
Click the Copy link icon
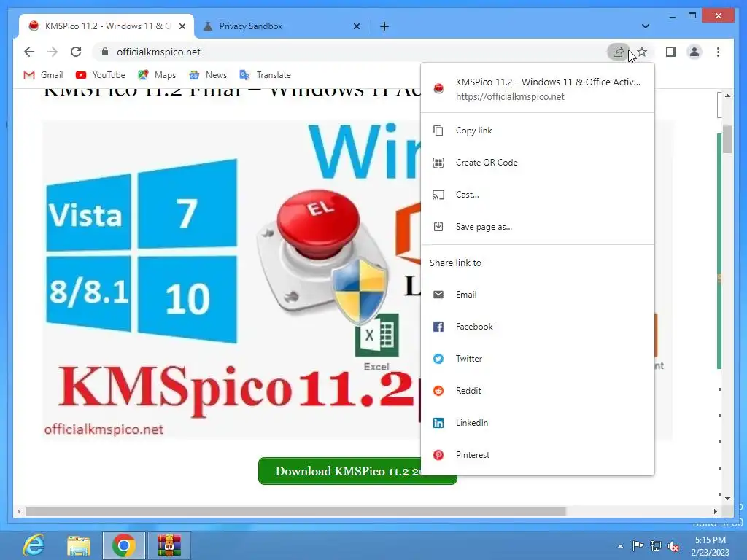tap(438, 131)
